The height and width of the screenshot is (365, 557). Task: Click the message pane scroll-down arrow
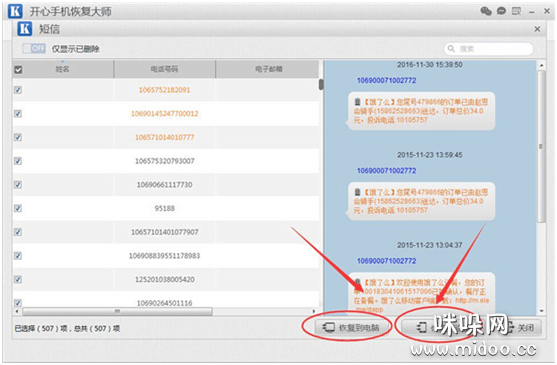tap(541, 311)
